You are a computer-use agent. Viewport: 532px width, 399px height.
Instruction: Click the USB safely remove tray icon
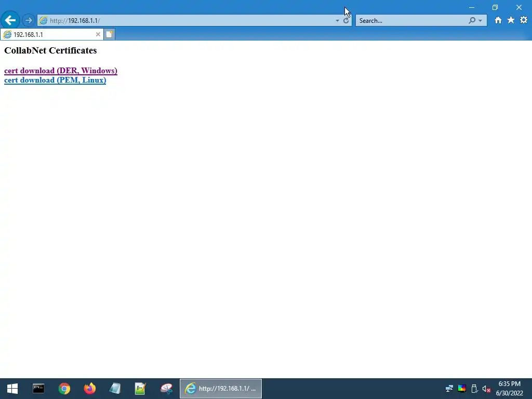(x=474, y=389)
